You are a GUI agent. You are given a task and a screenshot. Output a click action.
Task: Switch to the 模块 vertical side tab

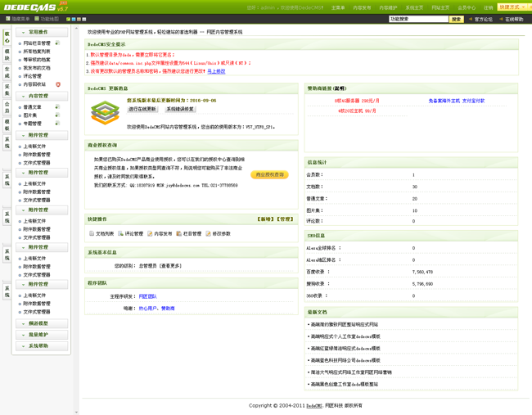point(7,54)
